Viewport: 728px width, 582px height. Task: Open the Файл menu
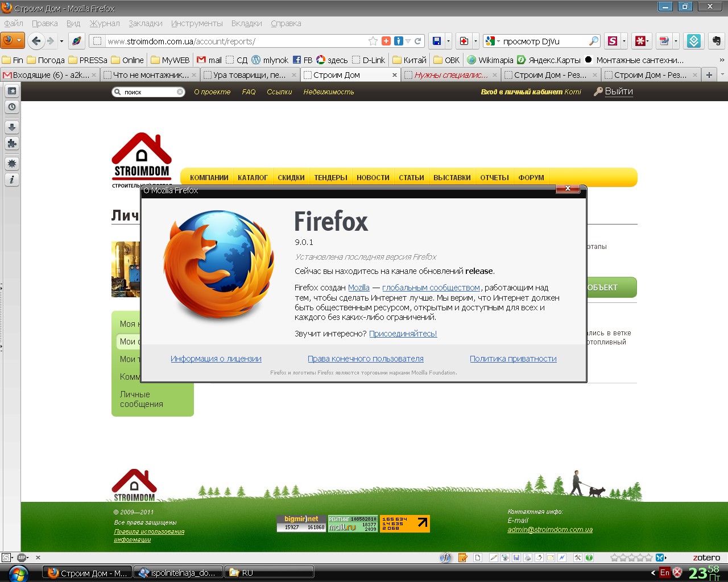[x=14, y=23]
